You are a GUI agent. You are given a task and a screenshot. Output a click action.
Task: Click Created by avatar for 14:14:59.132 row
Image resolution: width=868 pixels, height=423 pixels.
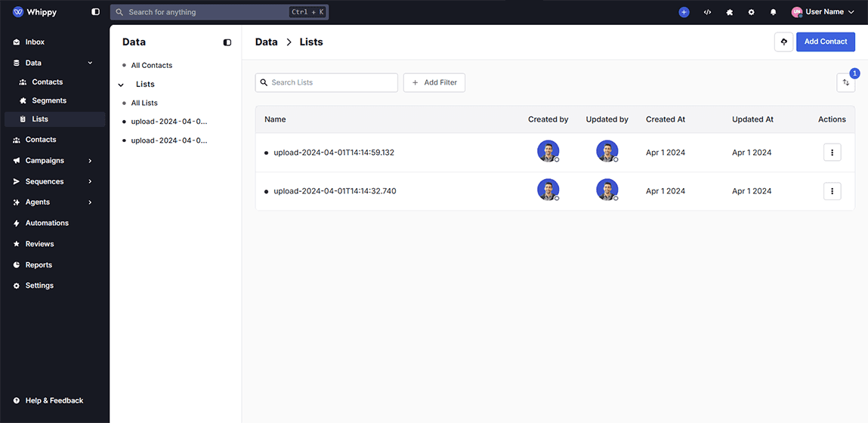click(x=548, y=151)
